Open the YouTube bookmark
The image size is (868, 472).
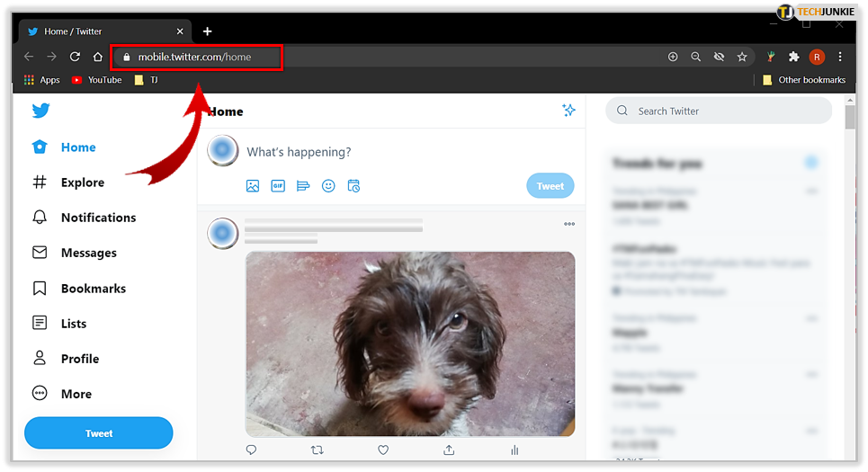(97, 80)
